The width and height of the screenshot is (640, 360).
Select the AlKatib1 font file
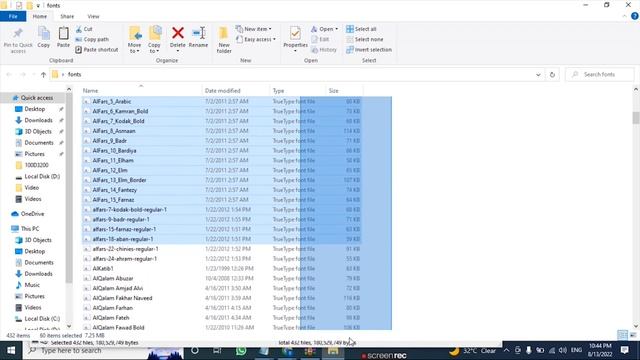pos(102,269)
